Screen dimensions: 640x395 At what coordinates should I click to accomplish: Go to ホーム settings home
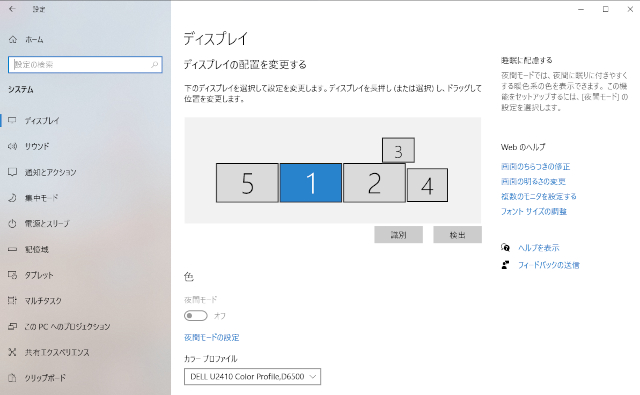tap(34, 40)
